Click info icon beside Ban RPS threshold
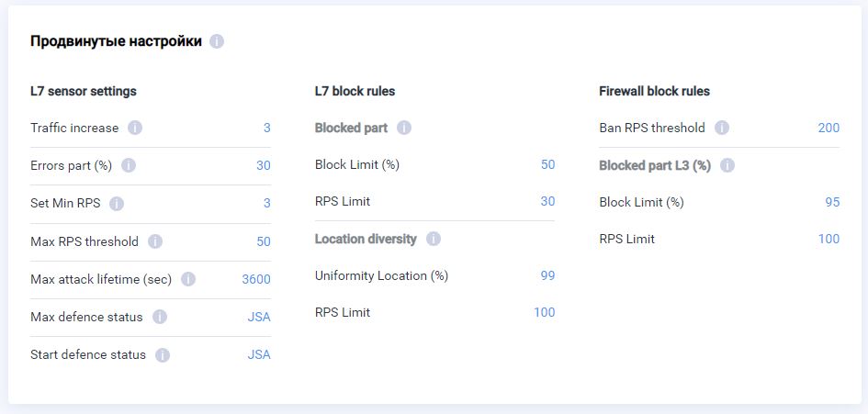This screenshot has height=414, width=868. click(722, 128)
